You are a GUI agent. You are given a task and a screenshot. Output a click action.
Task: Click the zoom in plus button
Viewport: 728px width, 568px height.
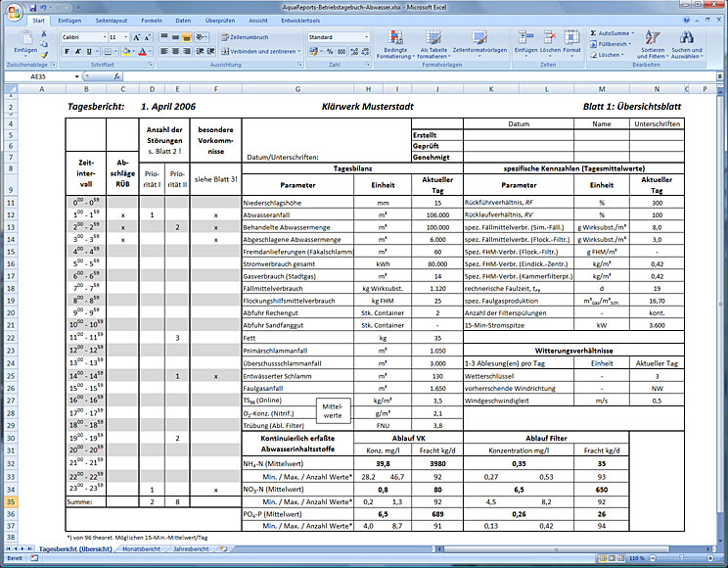(x=710, y=558)
